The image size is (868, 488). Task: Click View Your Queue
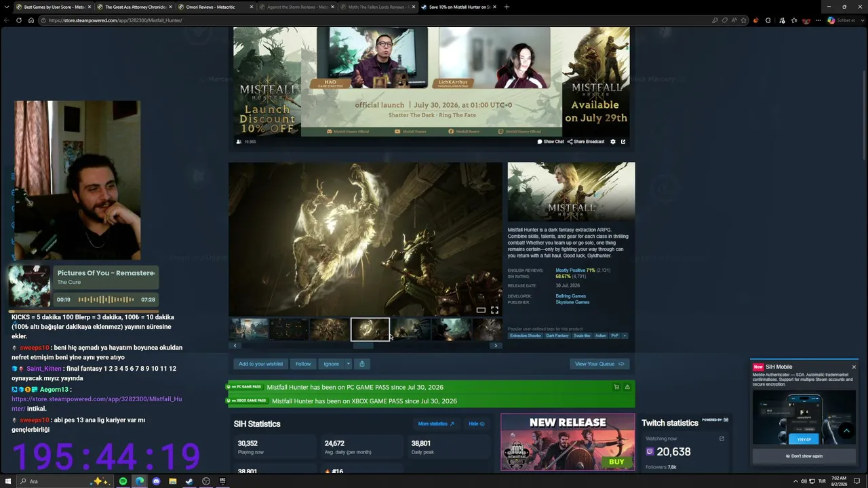(x=599, y=364)
